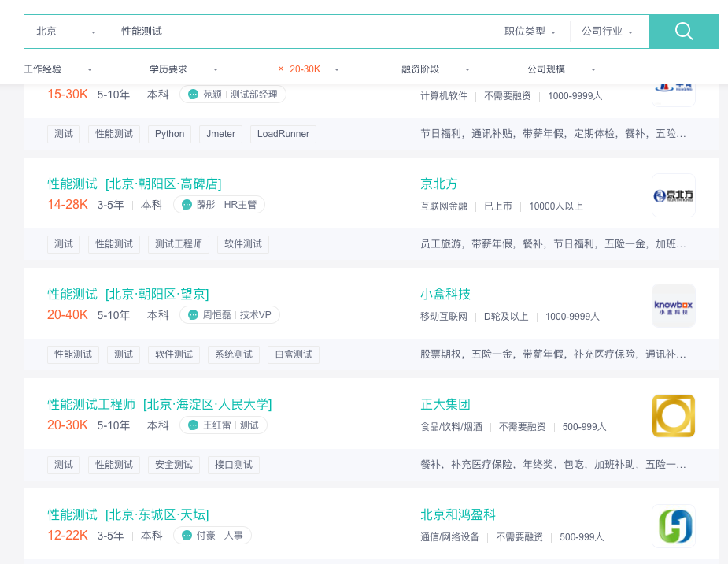The image size is (728, 564).
Task: Click the 15-30K salary text
Action: [x=68, y=95]
